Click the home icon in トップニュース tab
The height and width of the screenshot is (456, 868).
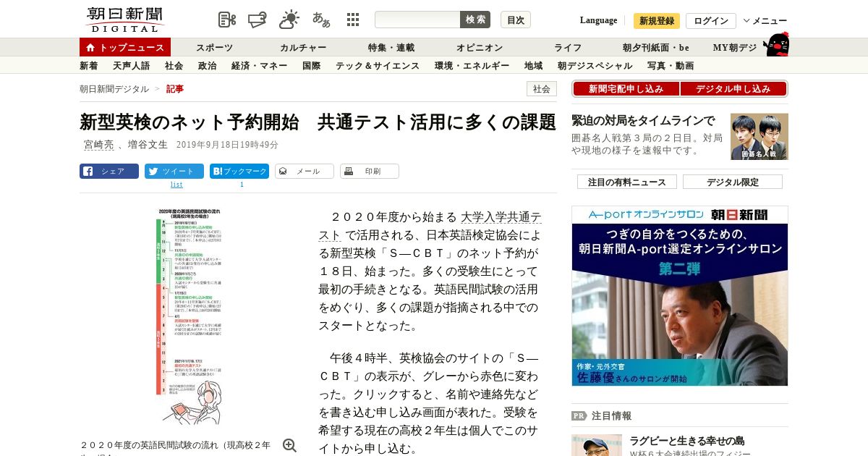pos(90,48)
